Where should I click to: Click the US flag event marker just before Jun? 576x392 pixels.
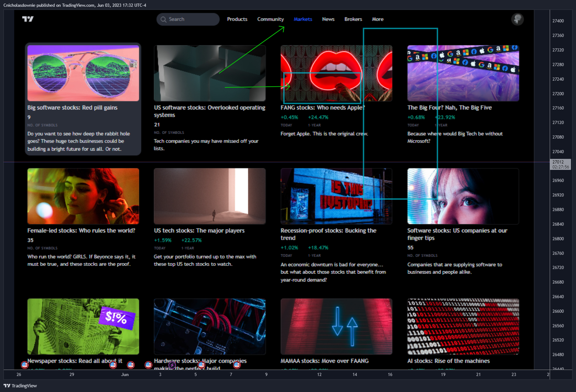(x=113, y=365)
